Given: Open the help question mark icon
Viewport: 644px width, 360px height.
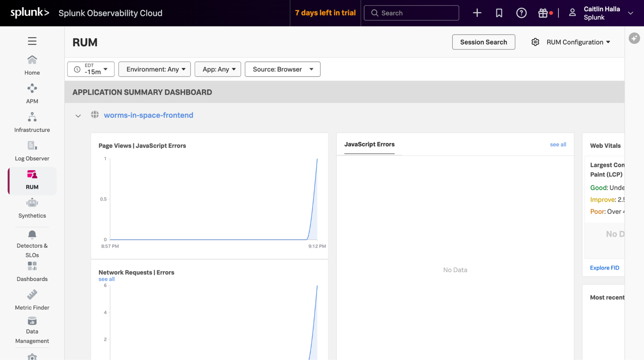Looking at the screenshot, I should (x=521, y=13).
